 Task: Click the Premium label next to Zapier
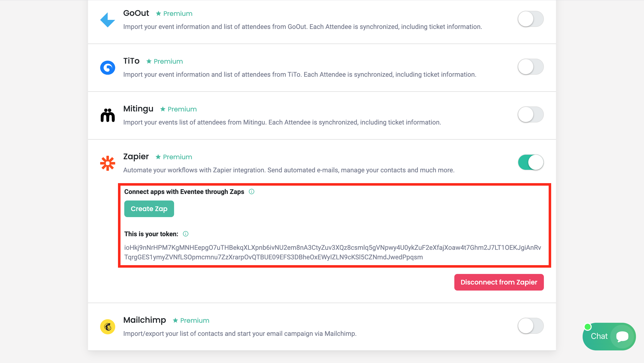click(x=178, y=157)
